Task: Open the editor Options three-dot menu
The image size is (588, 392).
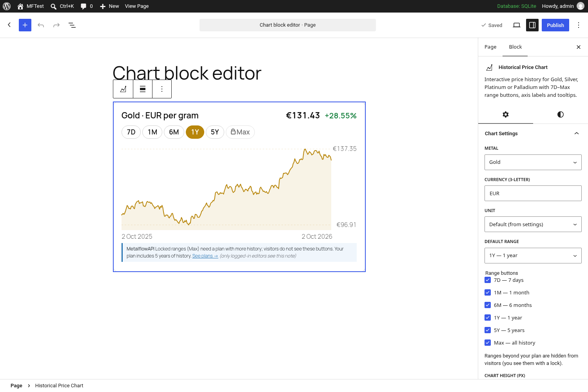Action: pos(579,25)
